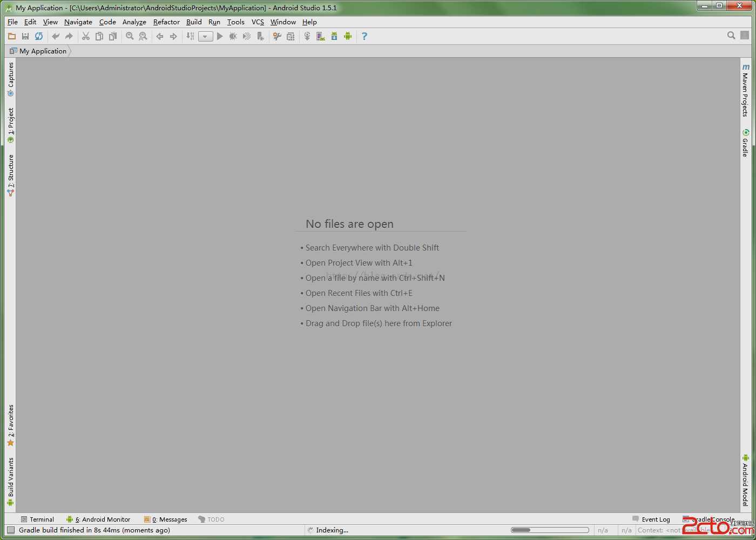Open Settings via the wrench icon
The height and width of the screenshot is (540, 756).
point(277,36)
